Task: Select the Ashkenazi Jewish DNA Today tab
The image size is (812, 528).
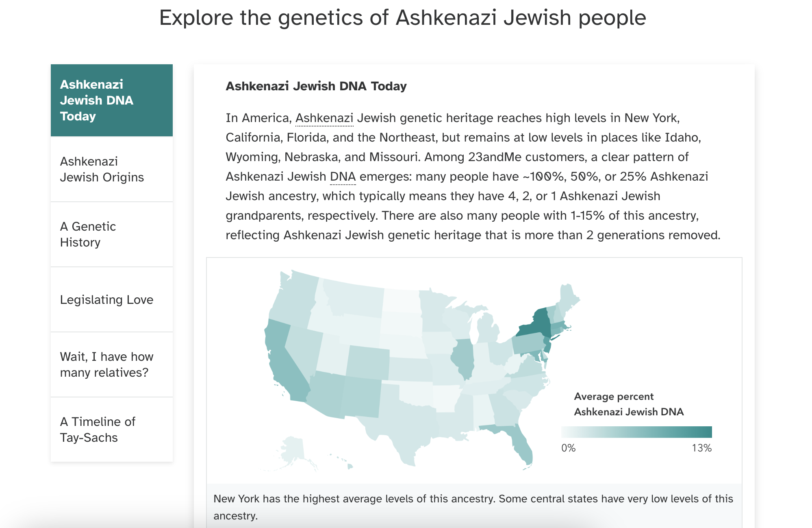Action: tap(112, 100)
